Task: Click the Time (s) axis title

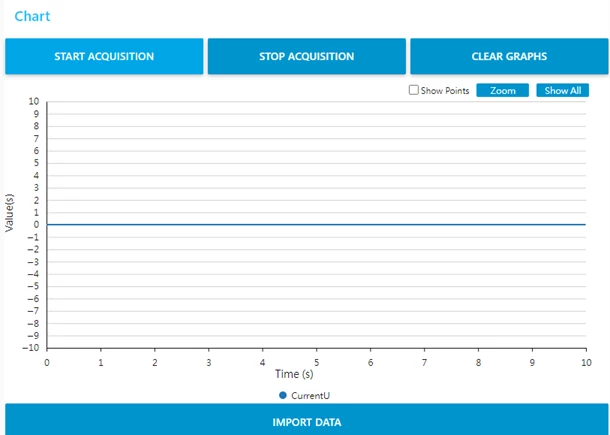Action: click(x=294, y=374)
